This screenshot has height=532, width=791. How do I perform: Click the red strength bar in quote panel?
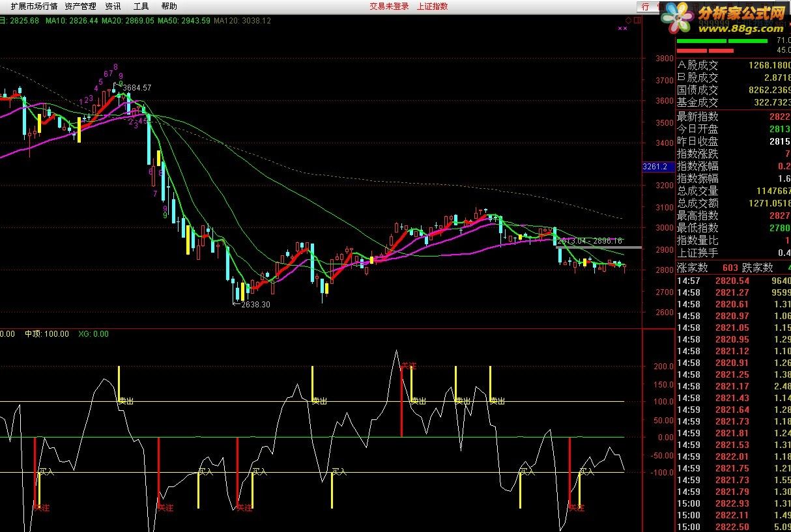pyautogui.click(x=705, y=50)
